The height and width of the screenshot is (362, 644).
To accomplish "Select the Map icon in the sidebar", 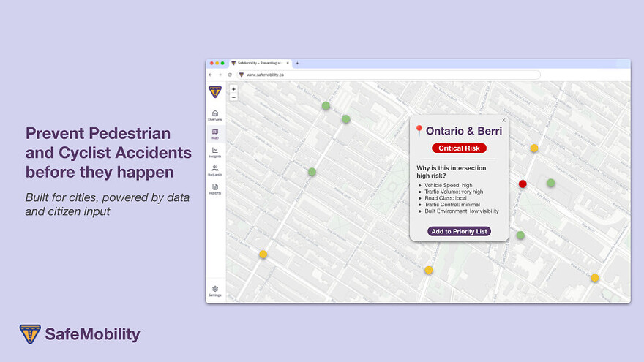I will pyautogui.click(x=214, y=133).
